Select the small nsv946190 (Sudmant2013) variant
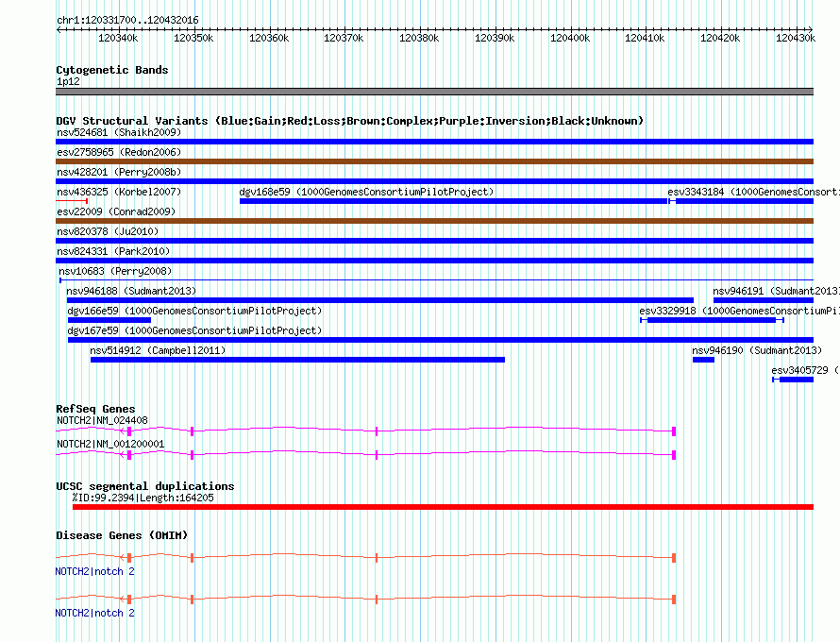Viewport: 840px width, 642px height. click(x=703, y=360)
